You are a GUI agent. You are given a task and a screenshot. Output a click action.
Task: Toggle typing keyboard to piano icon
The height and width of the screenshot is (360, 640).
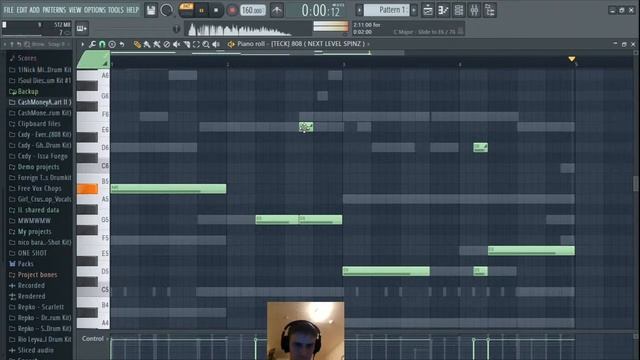pos(81,29)
